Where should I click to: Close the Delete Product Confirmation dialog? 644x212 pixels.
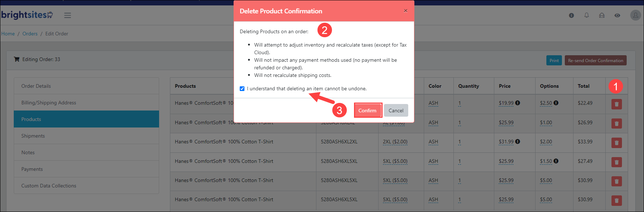pyautogui.click(x=405, y=11)
